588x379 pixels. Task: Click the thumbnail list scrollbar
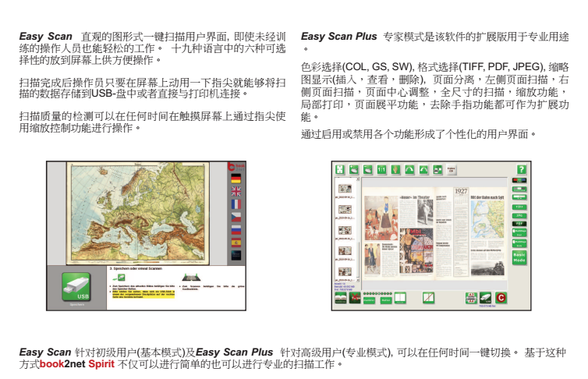[x=358, y=234]
